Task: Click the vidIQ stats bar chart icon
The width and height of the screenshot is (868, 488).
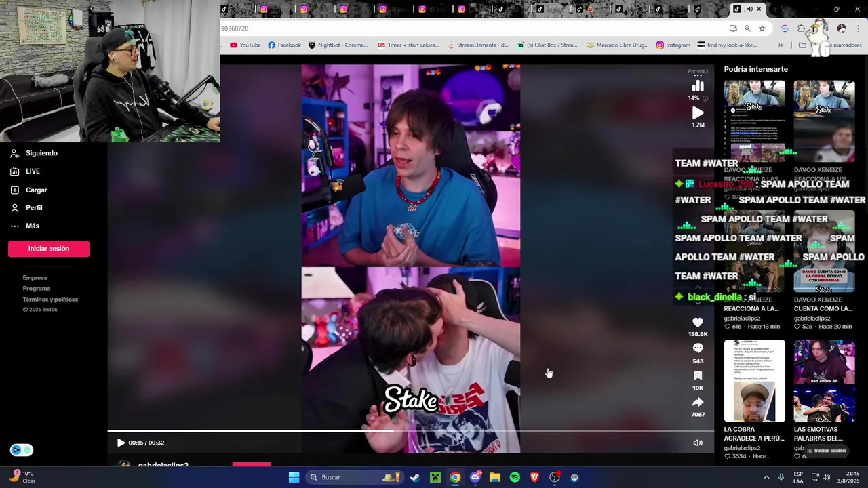Action: click(698, 85)
